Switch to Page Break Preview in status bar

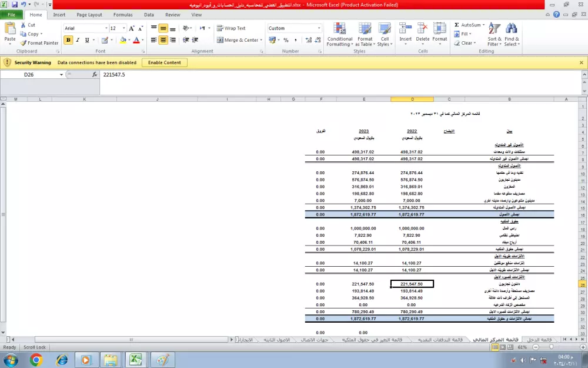click(510, 347)
